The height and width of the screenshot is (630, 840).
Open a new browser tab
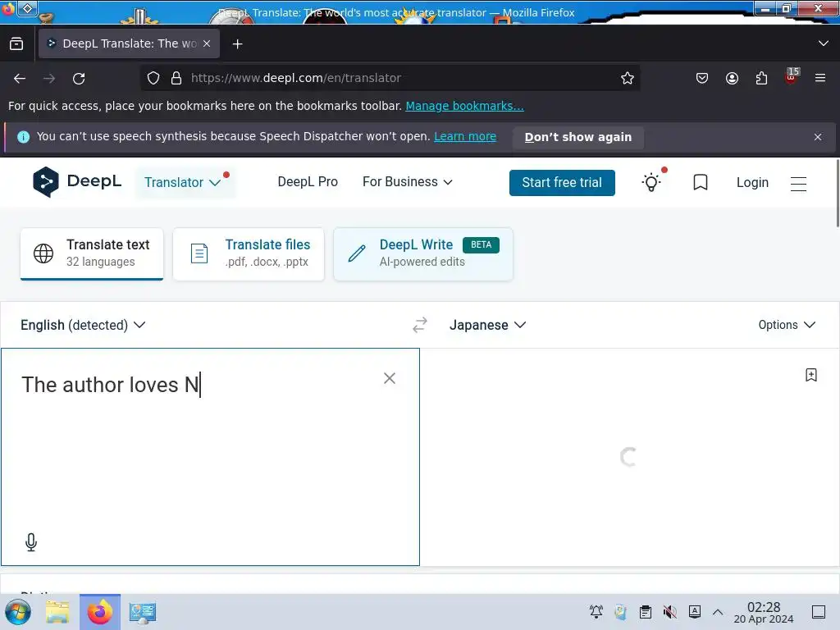(237, 44)
